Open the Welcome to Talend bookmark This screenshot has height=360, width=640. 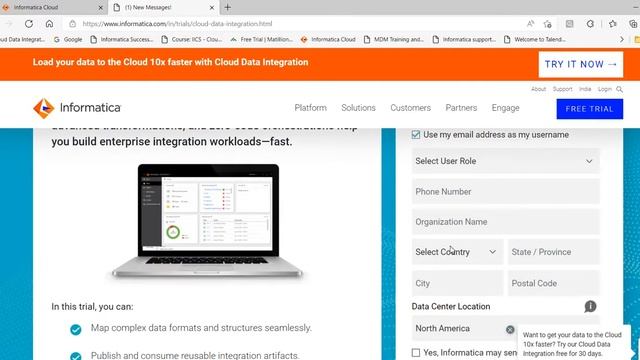[535, 40]
